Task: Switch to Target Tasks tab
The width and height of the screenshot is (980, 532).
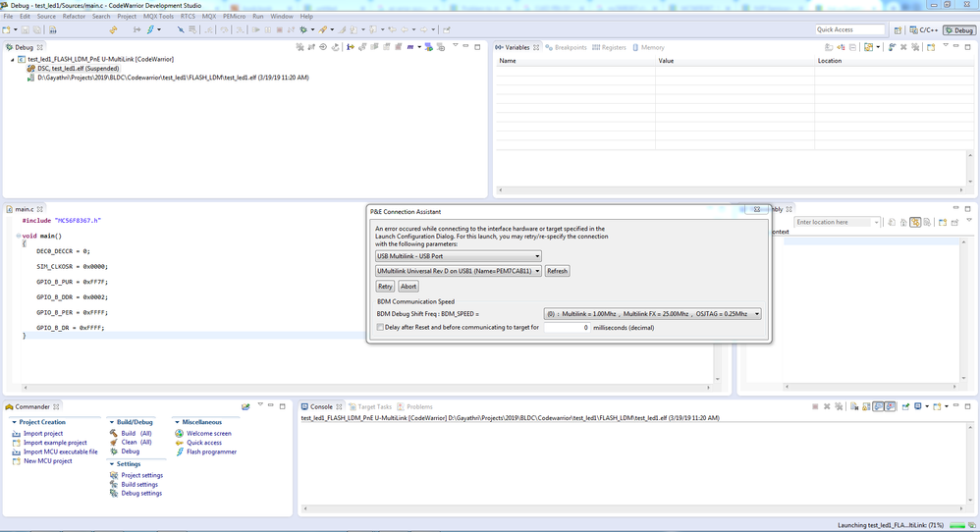Action: coord(370,407)
